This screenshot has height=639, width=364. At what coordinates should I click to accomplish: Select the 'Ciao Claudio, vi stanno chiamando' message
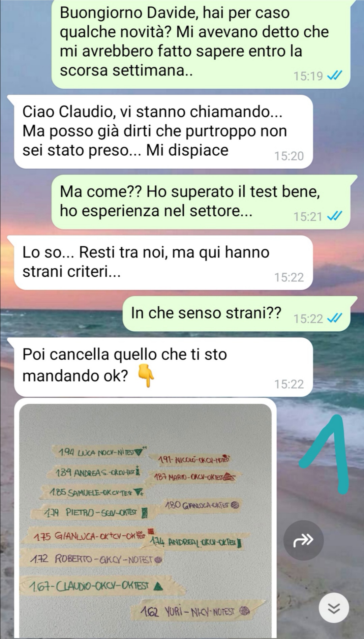(x=163, y=132)
